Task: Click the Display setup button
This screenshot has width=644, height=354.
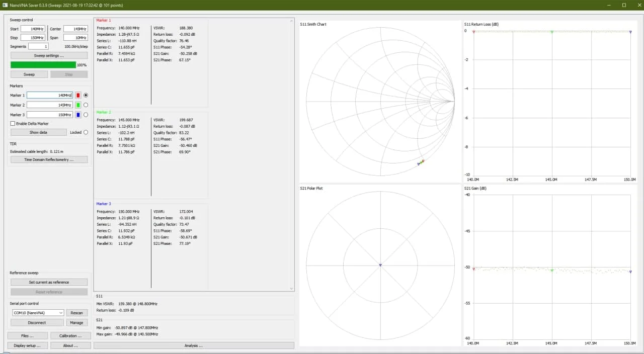Action: (28, 345)
